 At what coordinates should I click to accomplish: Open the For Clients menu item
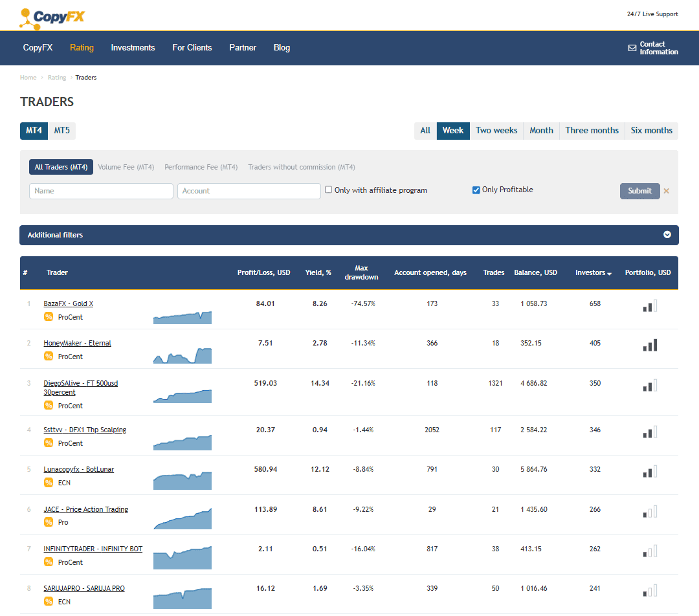click(192, 48)
